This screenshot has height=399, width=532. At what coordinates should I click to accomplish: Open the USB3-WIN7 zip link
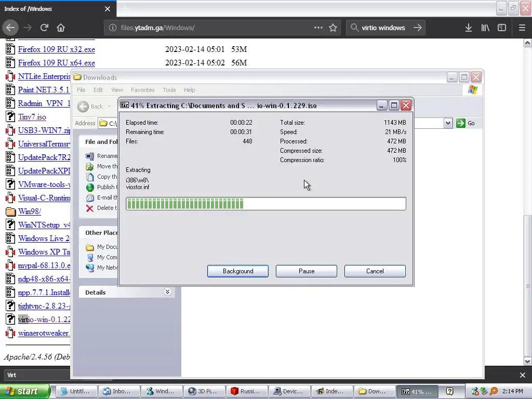(44, 130)
